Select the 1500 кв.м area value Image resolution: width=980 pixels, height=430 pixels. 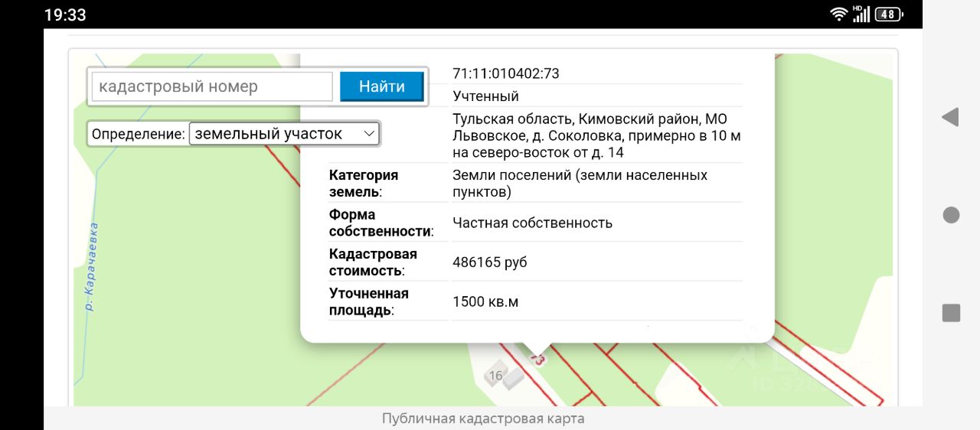(485, 301)
